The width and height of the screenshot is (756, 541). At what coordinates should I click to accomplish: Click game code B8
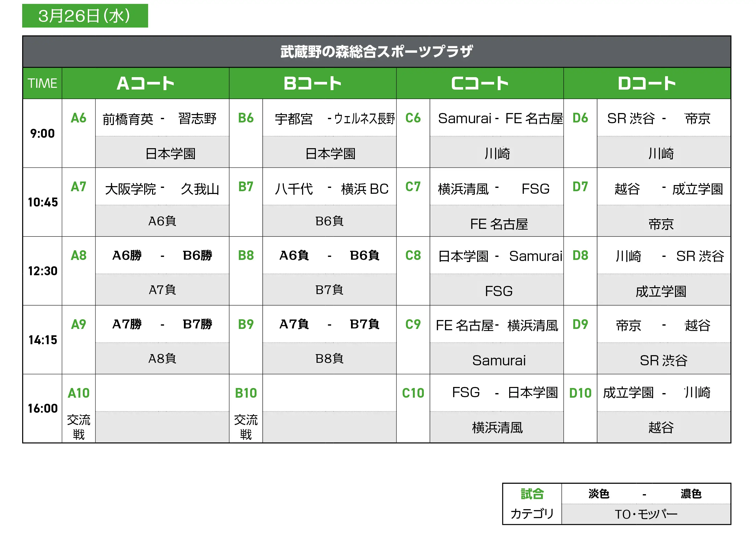point(246,256)
